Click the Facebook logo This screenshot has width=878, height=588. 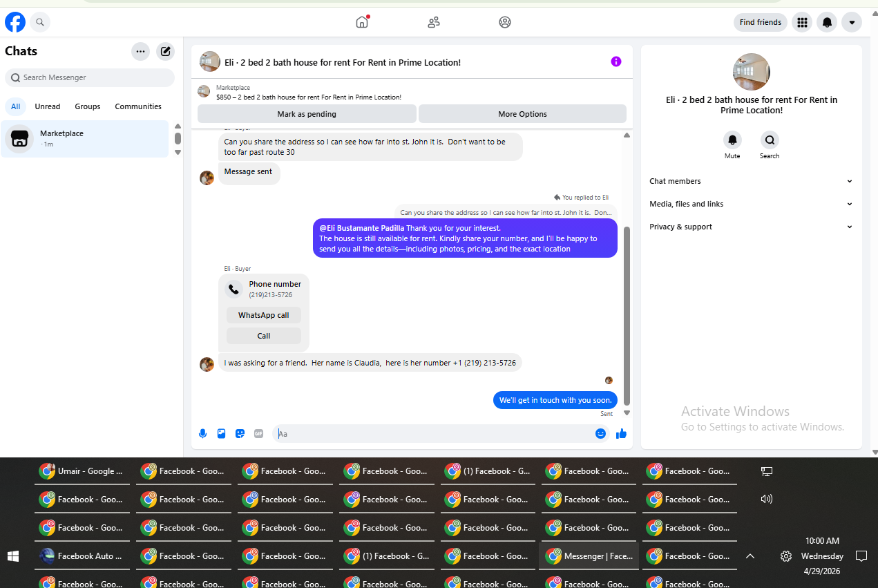[15, 22]
